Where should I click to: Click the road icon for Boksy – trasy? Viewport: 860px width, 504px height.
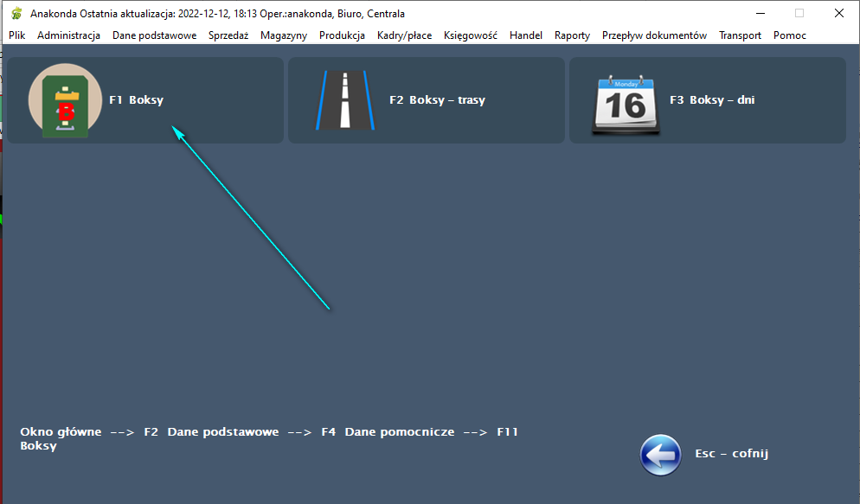coord(345,99)
